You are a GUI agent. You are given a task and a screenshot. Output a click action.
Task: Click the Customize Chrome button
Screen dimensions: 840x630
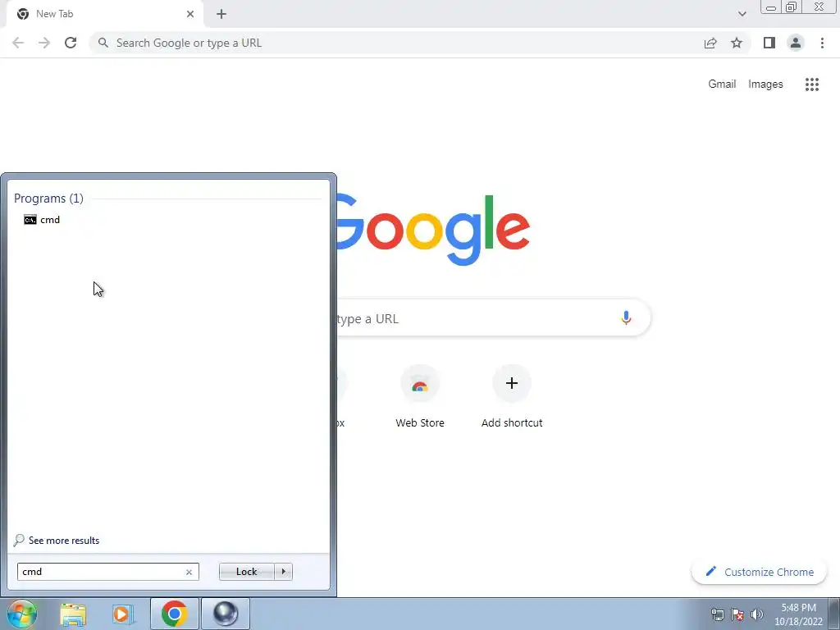pyautogui.click(x=759, y=572)
